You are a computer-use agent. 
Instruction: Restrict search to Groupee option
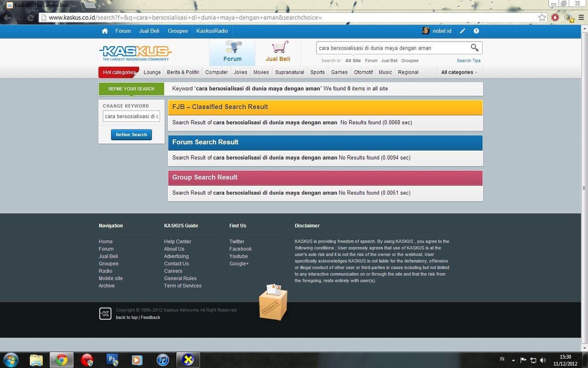[x=410, y=61]
